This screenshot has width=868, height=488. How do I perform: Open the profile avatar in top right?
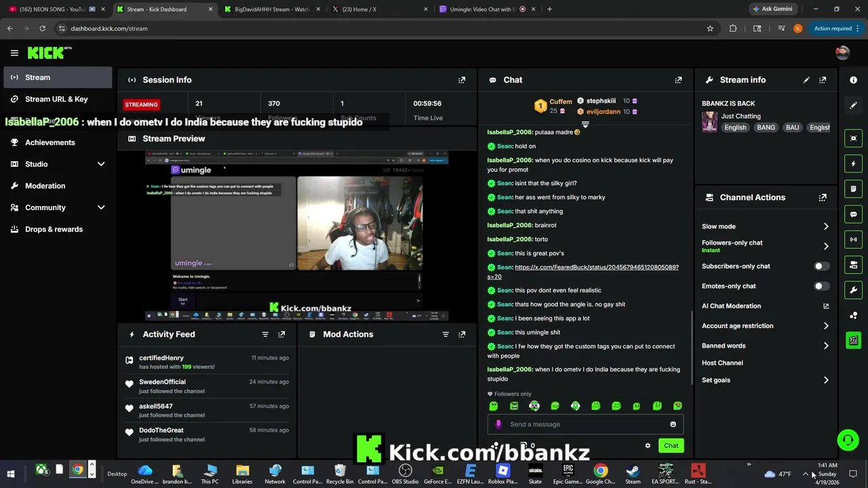(842, 53)
